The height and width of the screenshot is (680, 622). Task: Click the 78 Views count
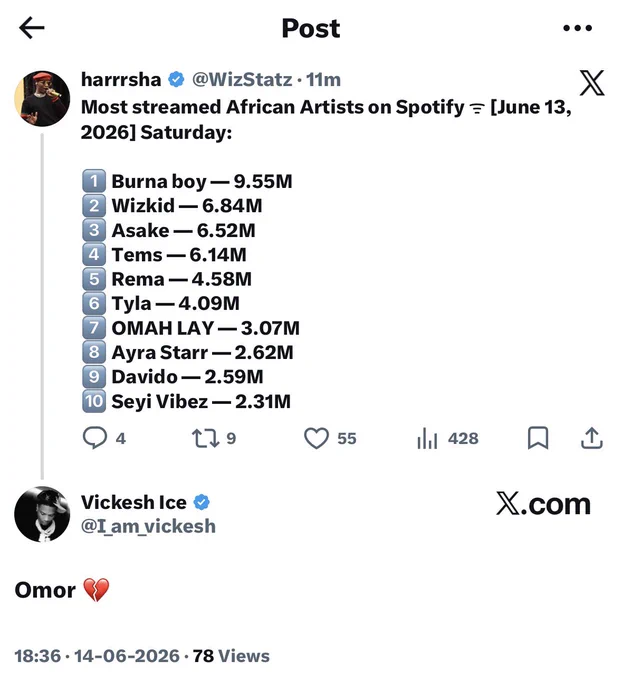tap(231, 656)
